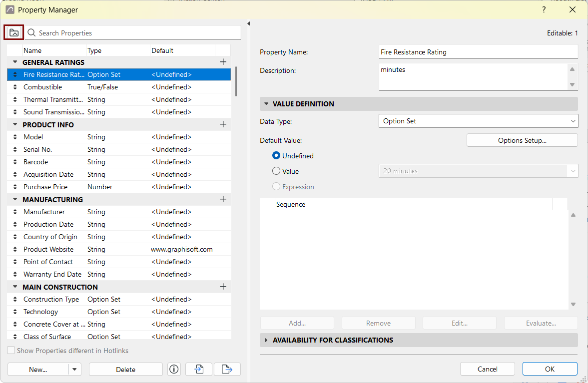
Task: Add a property to GENERAL RATINGS group
Action: click(223, 62)
